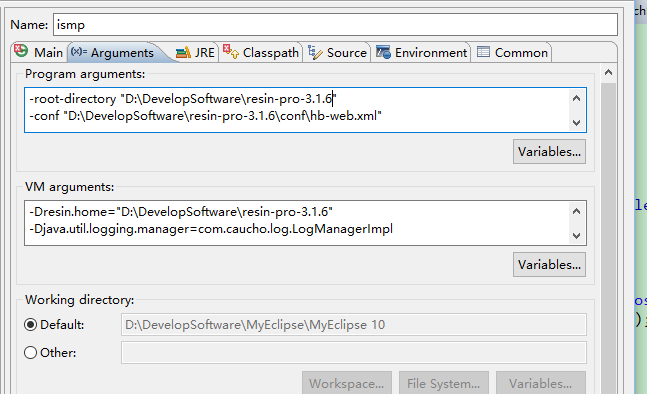Select the Other working directory radio button
Screen dimensions: 647x394
pos(31,353)
